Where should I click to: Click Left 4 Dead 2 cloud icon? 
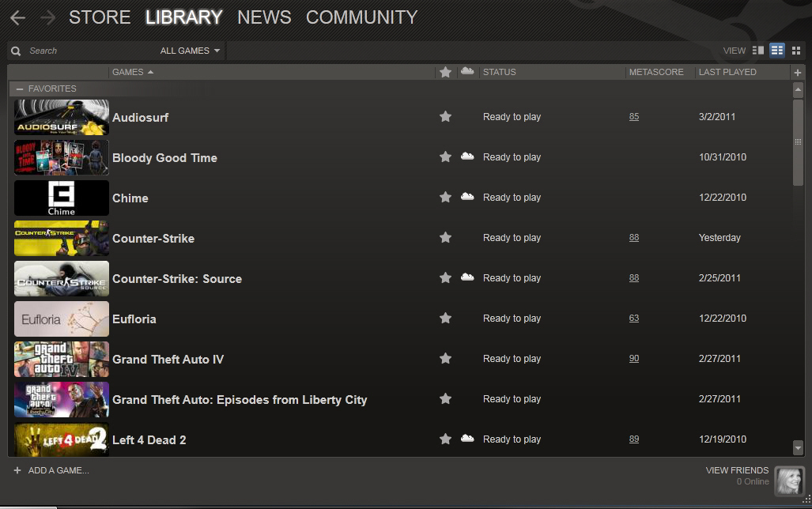tap(467, 438)
